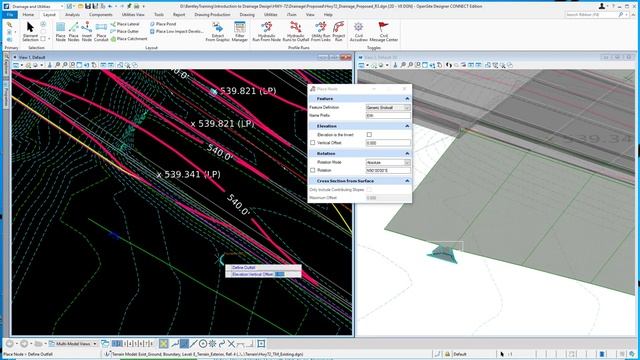The width and height of the screenshot is (640, 360).
Task: Click the Elevation Vertical Offset prompt field
Action: (x=279, y=274)
